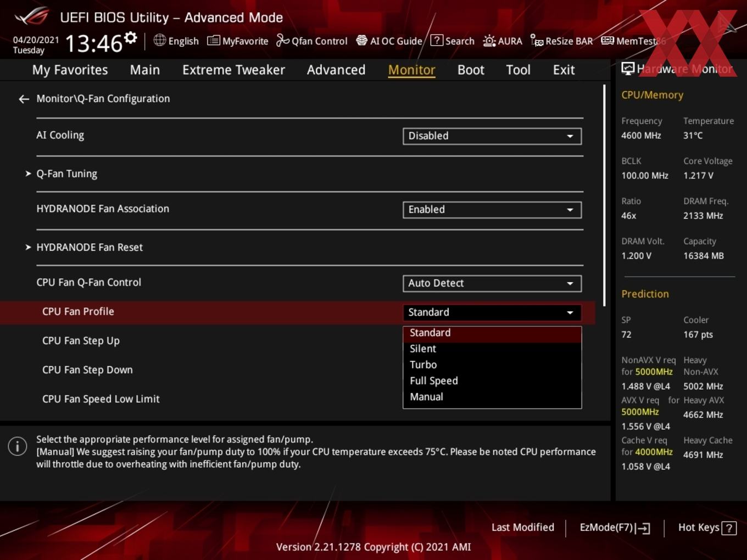
Task: Open Hot Keys question mark icon
Action: pos(729,528)
